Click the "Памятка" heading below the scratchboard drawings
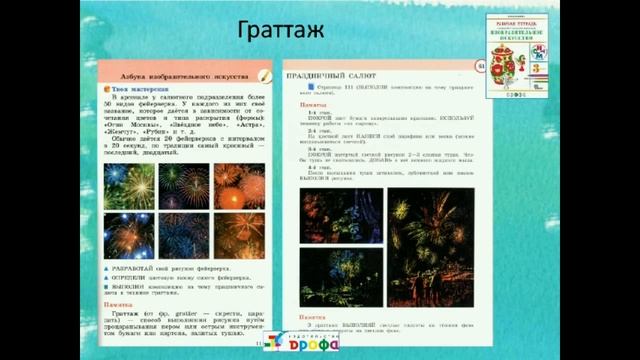This screenshot has height=360, width=640. coord(312,317)
